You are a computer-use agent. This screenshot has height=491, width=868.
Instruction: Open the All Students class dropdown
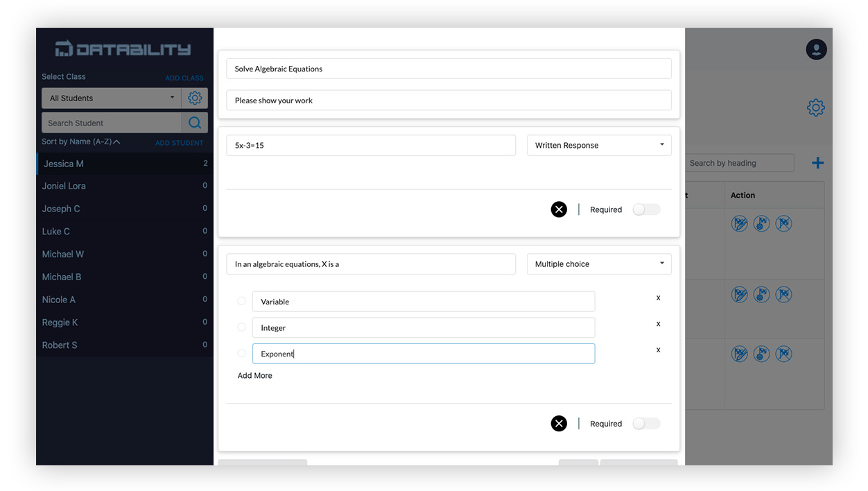[x=111, y=98]
